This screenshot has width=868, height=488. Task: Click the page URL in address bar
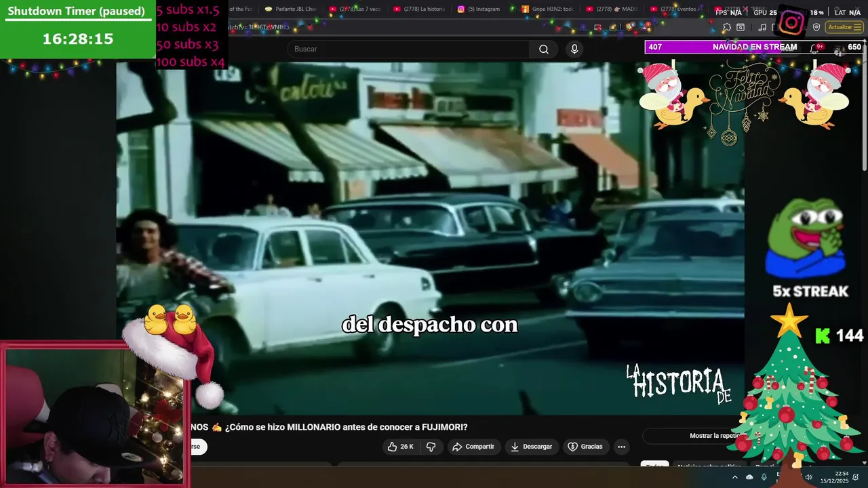click(x=258, y=27)
